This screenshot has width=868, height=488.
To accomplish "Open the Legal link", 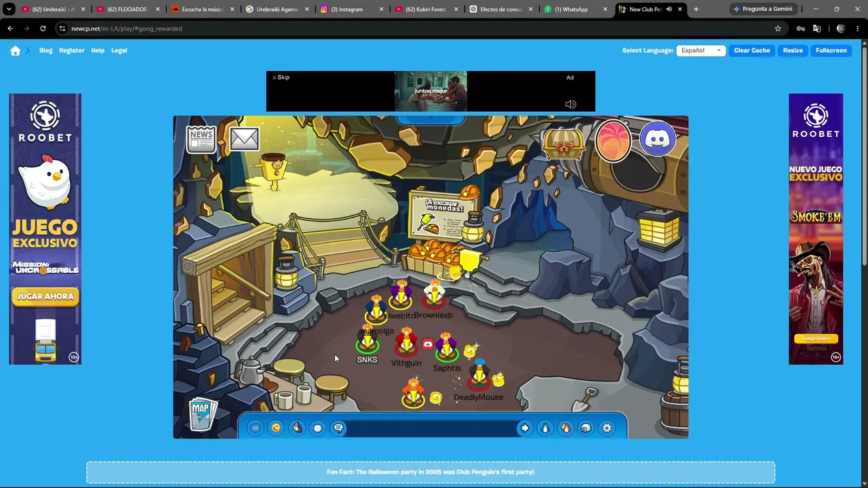I will click(x=119, y=51).
